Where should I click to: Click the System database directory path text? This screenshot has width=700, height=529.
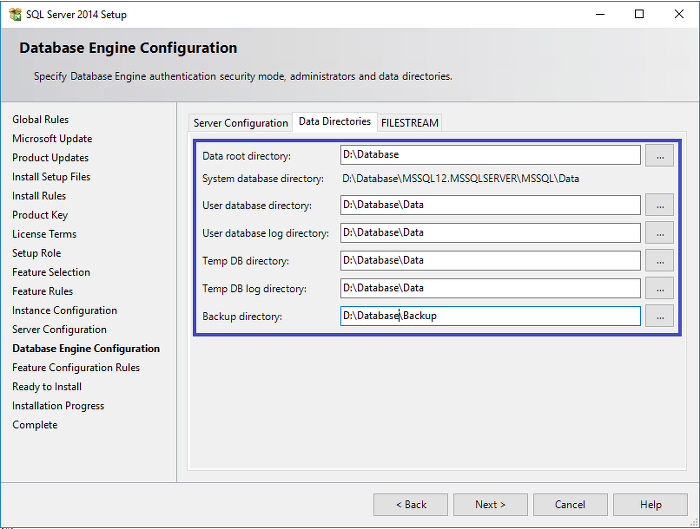tap(461, 179)
